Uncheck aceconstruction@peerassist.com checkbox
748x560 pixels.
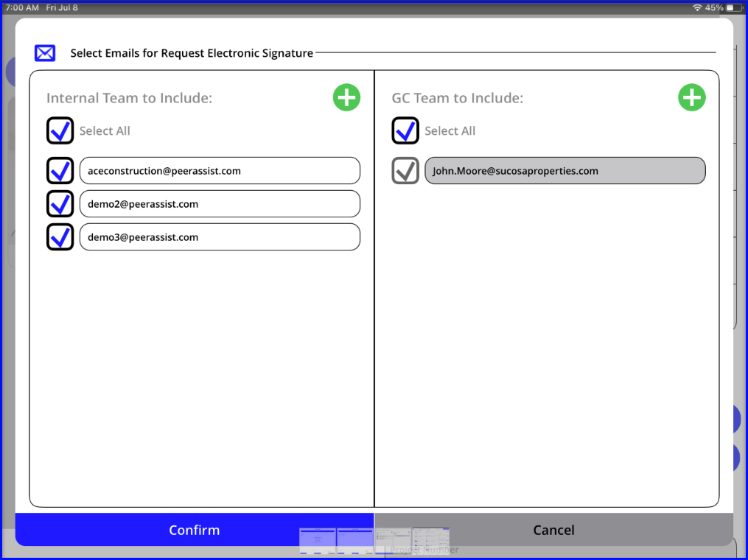tap(60, 171)
